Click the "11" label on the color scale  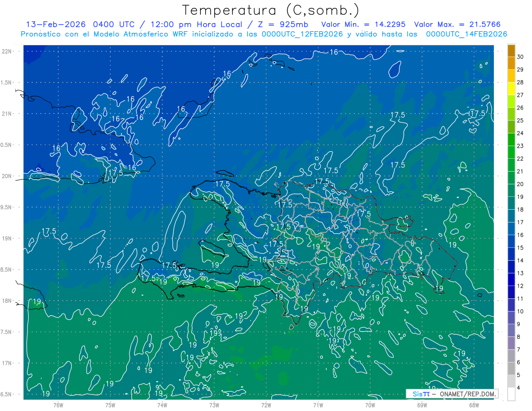click(520, 299)
